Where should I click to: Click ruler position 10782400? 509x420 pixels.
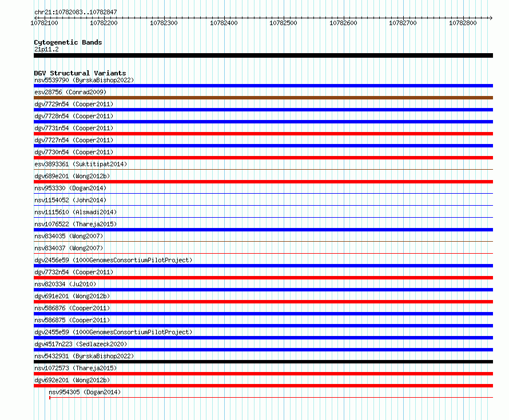tap(224, 23)
